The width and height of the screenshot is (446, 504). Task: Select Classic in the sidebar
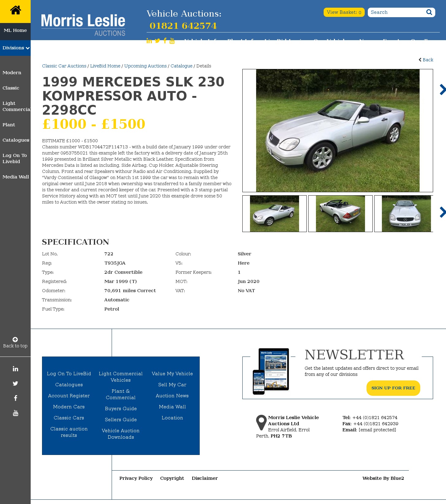11,88
